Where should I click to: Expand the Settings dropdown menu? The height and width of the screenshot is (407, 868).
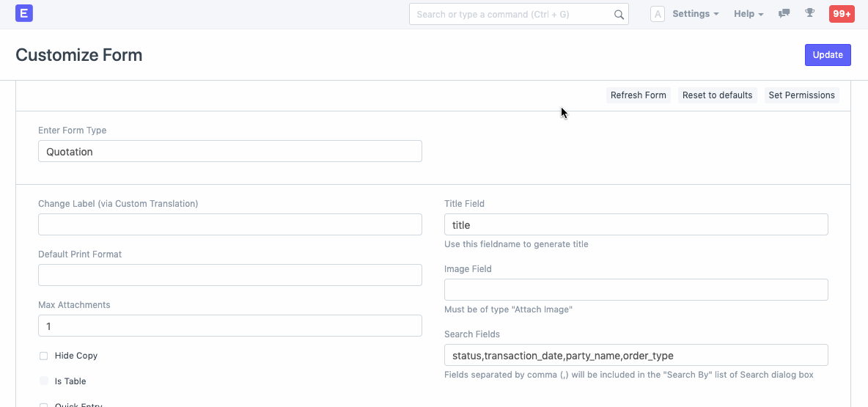coord(695,14)
